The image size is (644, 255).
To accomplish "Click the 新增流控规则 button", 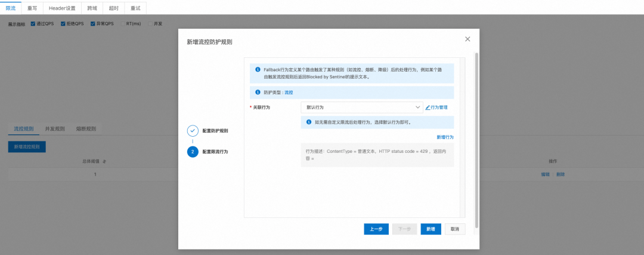I will 27,147.
